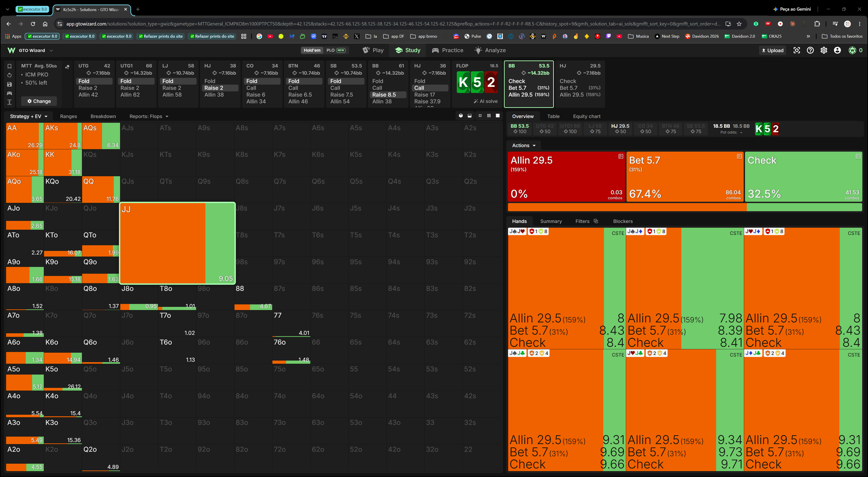The height and width of the screenshot is (477, 868).
Task: Open the Practice mode link
Action: coord(448,50)
